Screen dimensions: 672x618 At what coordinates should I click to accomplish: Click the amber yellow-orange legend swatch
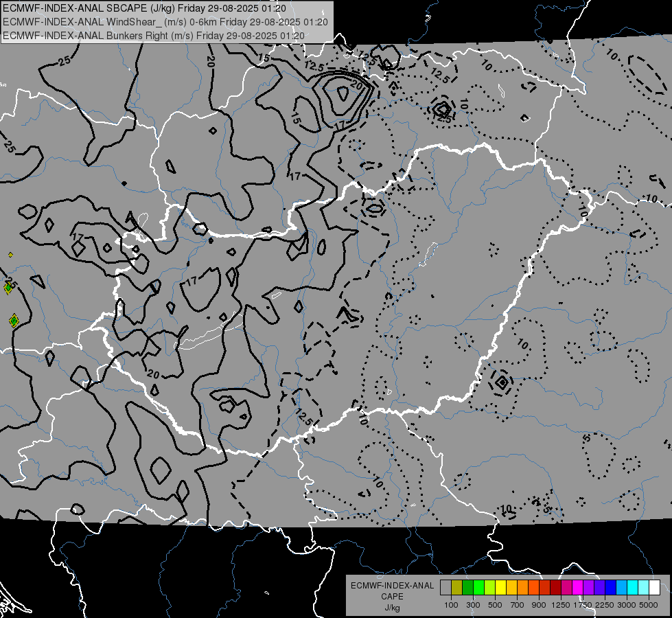click(x=511, y=587)
